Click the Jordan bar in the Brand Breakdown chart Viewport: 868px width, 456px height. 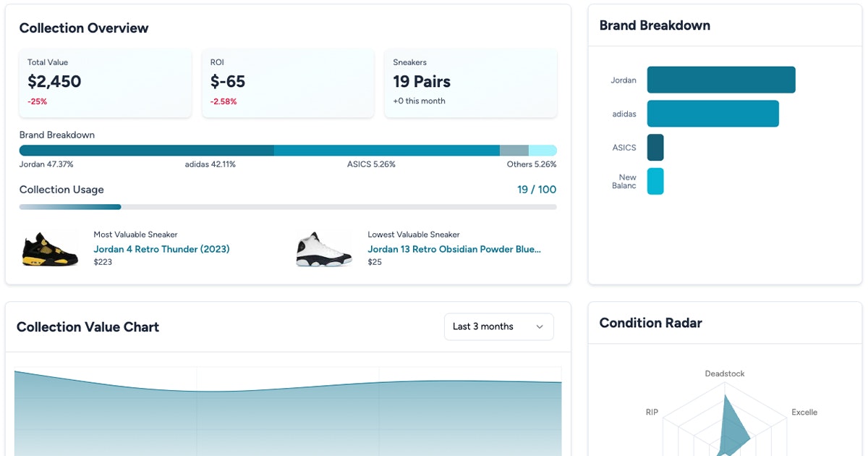721,80
